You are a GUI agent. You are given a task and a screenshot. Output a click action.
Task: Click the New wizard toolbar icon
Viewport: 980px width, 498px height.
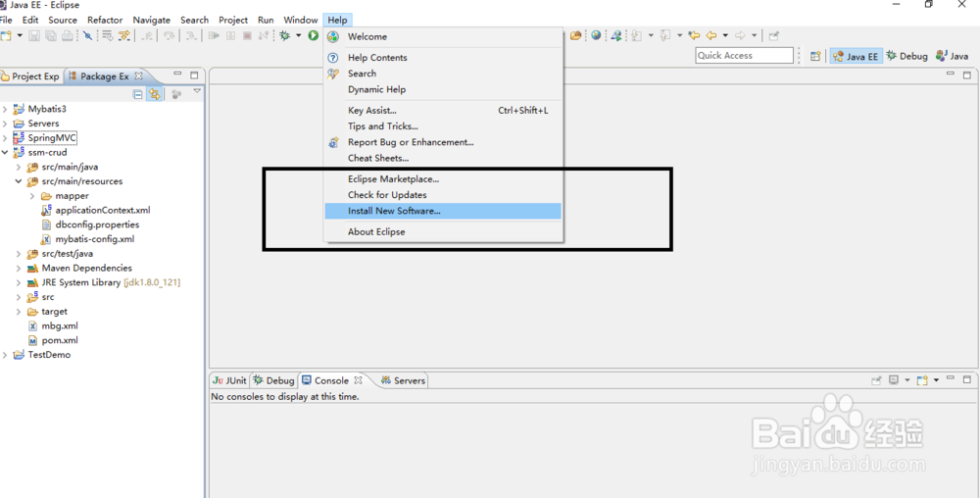[7, 35]
